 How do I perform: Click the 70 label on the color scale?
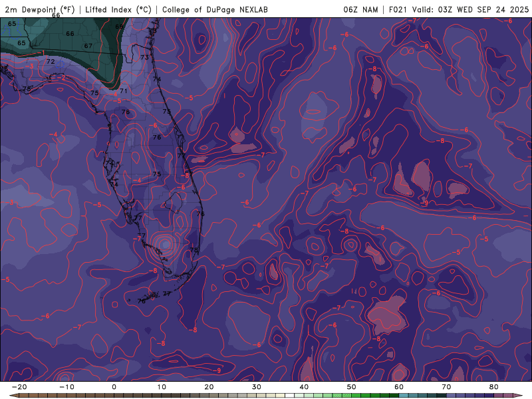point(446,387)
